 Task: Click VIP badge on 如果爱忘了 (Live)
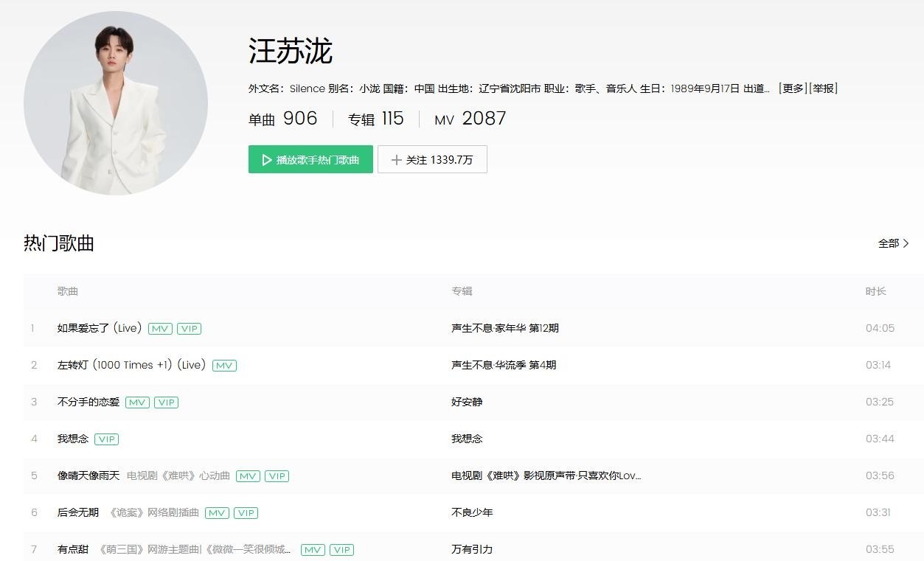(x=190, y=329)
